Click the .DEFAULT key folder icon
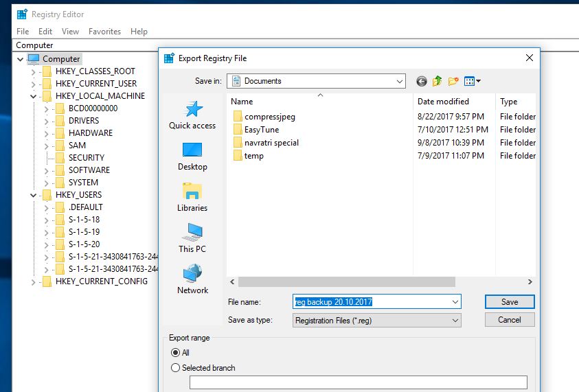The image size is (579, 392). click(60, 207)
